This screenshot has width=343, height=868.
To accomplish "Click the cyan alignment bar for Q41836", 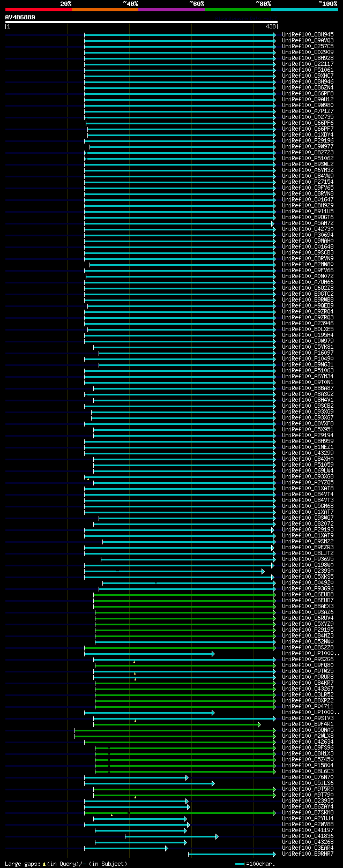I will coord(171,836).
